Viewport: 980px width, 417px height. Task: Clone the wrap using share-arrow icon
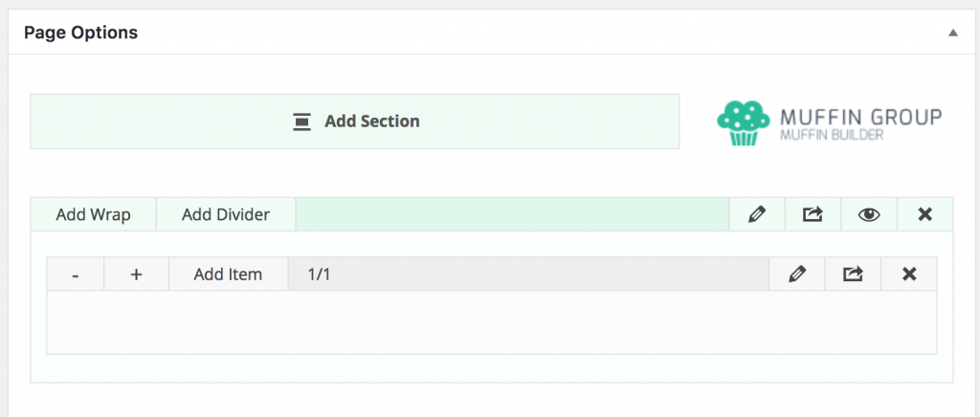(853, 274)
